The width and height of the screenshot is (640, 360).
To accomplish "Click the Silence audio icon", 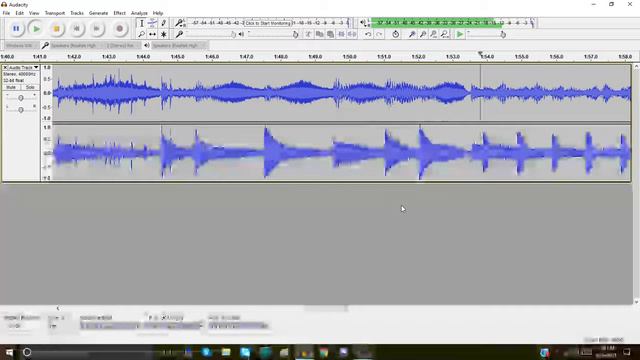I will (x=352, y=34).
